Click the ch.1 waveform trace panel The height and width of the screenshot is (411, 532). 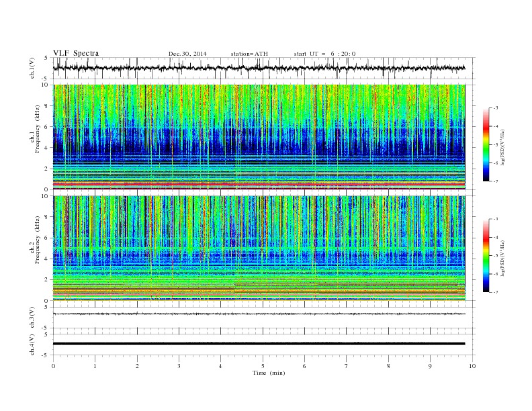(x=264, y=68)
